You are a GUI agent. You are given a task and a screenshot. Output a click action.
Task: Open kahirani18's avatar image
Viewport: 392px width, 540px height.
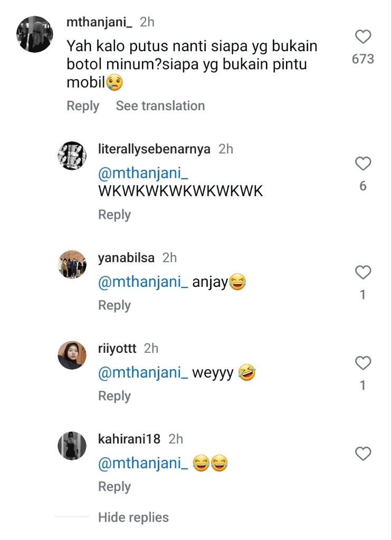click(x=72, y=446)
